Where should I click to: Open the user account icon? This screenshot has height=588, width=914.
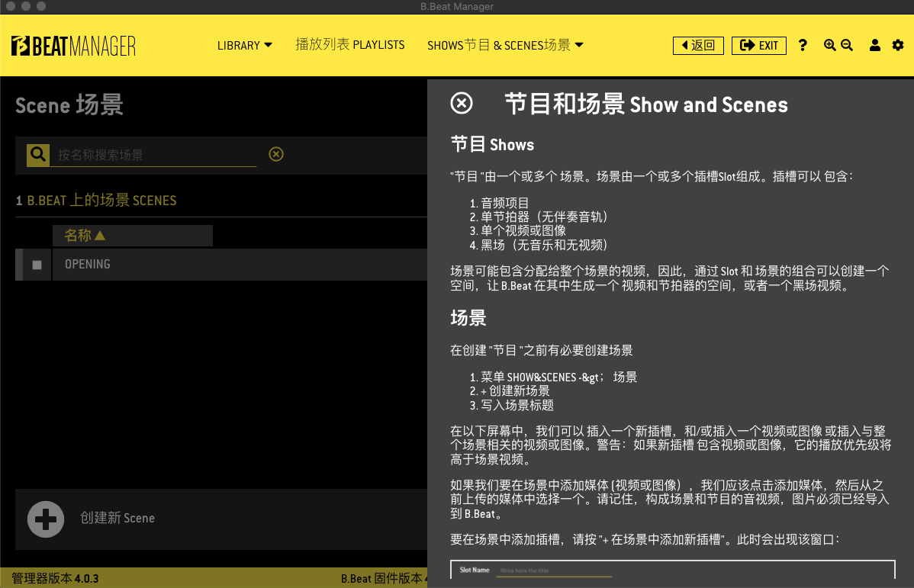point(875,46)
